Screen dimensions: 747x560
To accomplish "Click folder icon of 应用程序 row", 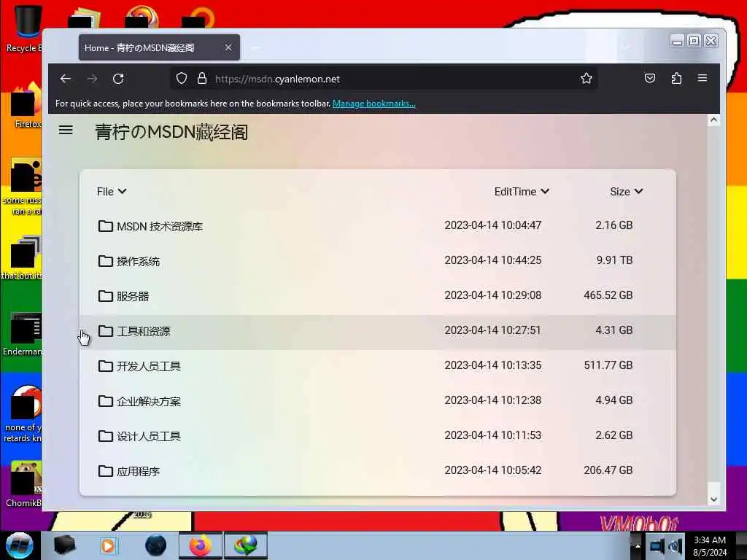I will (105, 471).
